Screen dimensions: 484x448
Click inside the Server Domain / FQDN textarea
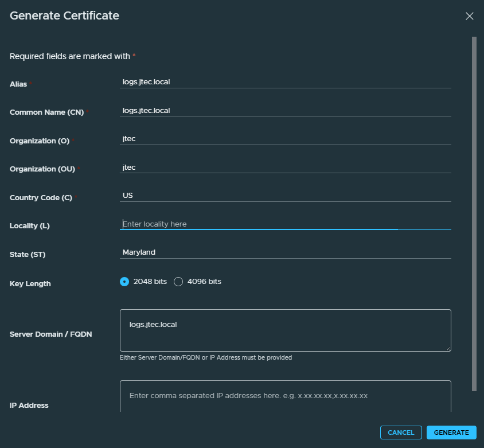coord(285,330)
